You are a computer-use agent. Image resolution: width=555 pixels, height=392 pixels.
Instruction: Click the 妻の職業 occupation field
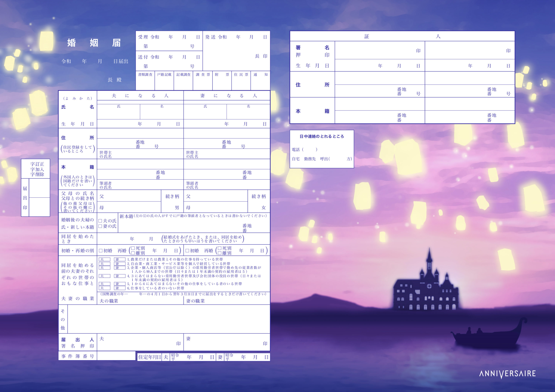(227, 301)
